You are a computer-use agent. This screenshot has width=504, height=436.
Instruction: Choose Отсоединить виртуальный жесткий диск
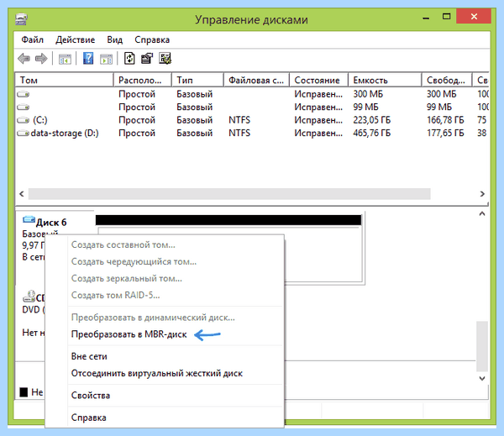click(157, 373)
